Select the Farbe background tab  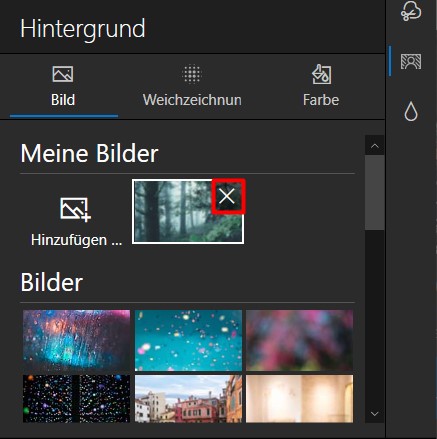(321, 87)
